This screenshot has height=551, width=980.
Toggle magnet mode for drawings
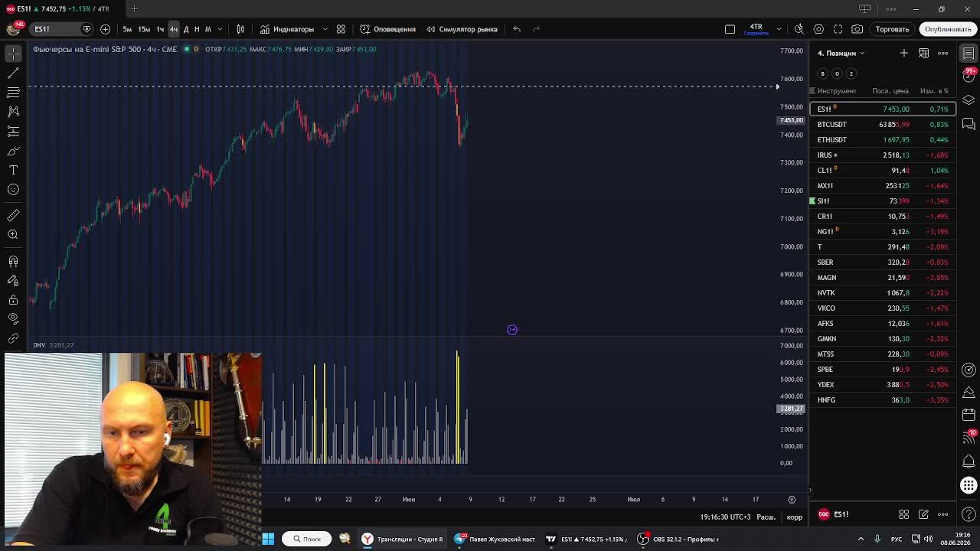point(13,261)
